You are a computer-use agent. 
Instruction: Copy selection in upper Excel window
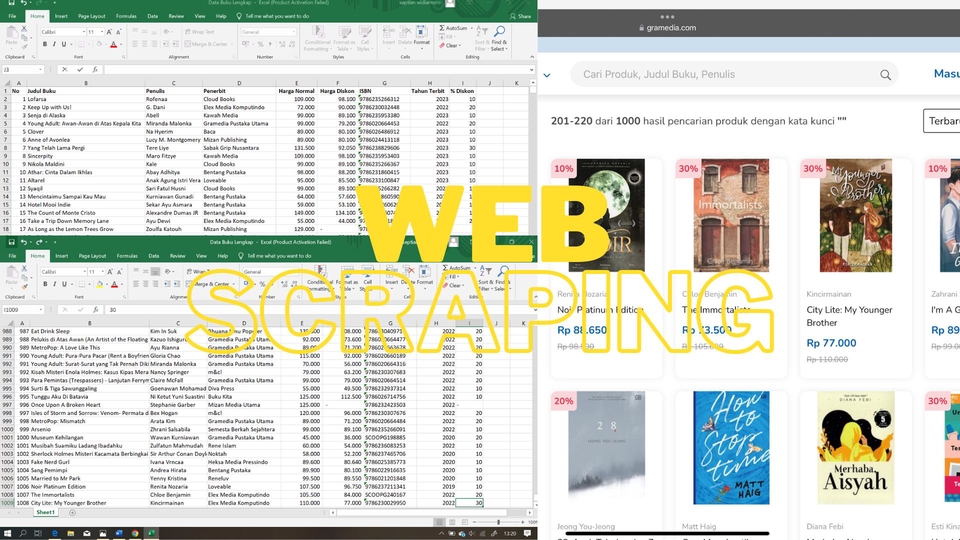click(x=24, y=37)
